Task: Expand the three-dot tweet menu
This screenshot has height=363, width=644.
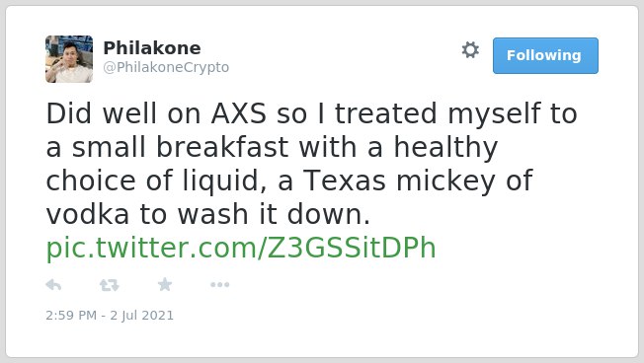Action: (x=219, y=285)
